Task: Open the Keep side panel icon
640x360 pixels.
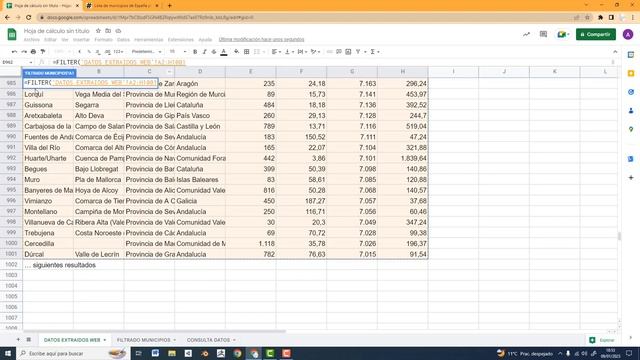Action: tap(631, 73)
